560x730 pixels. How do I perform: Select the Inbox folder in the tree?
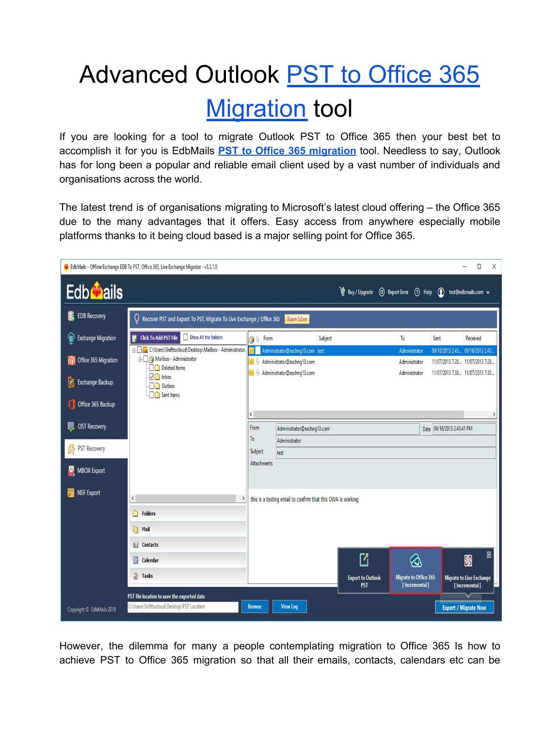[166, 377]
